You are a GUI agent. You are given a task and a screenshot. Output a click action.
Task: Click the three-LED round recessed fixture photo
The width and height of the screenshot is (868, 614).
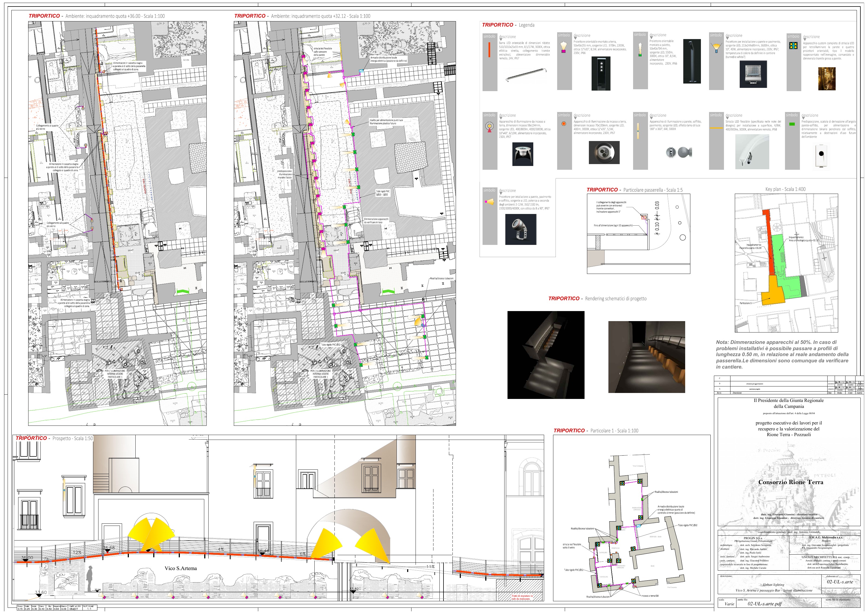click(x=604, y=152)
